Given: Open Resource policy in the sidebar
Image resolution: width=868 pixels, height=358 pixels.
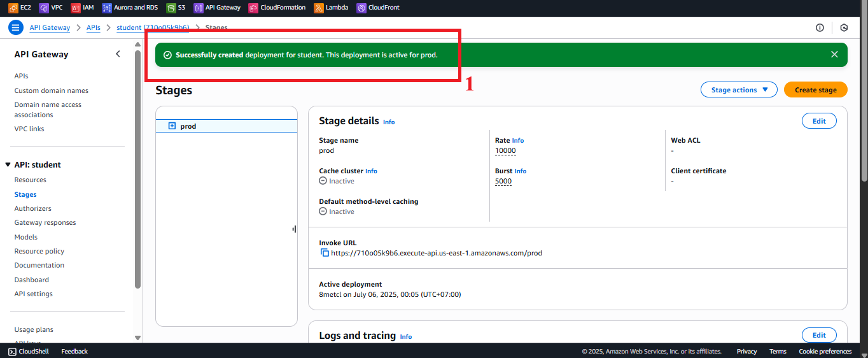Looking at the screenshot, I should 39,251.
